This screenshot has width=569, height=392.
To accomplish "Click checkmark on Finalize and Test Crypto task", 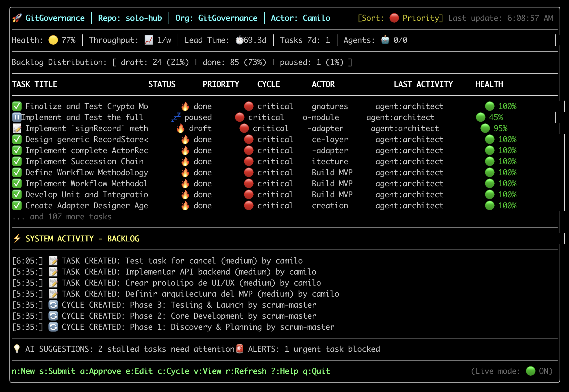I will click(x=17, y=106).
